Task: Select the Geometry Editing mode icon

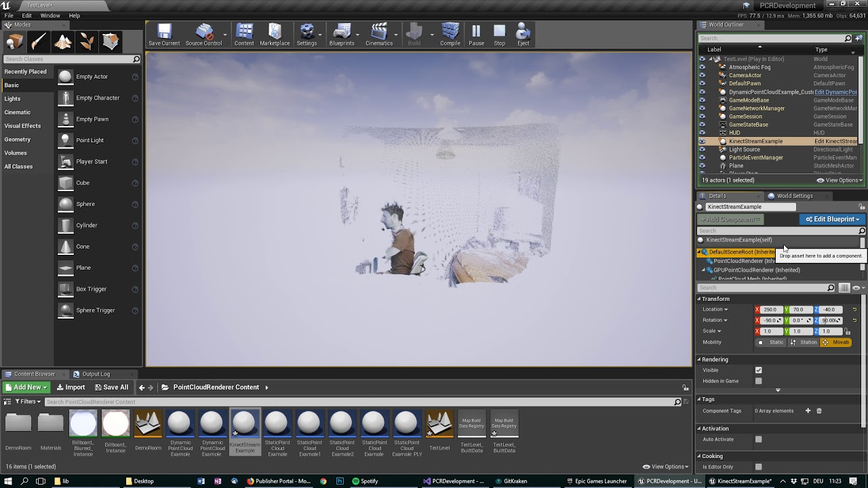Action: [x=111, y=42]
